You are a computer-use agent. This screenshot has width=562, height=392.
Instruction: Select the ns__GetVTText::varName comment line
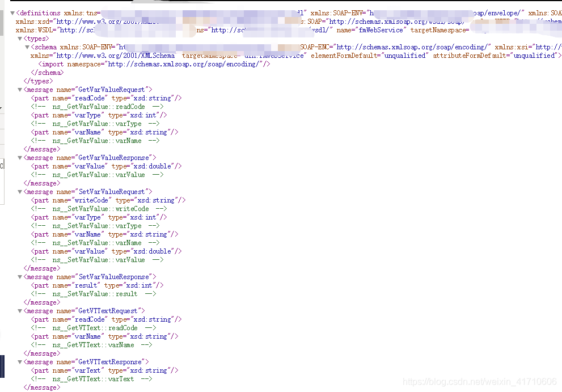tap(92, 345)
